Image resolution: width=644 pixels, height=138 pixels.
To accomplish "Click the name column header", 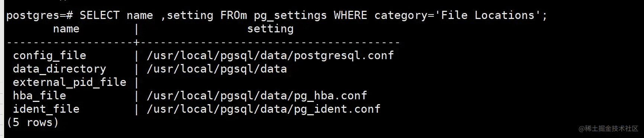I will tap(66, 29).
